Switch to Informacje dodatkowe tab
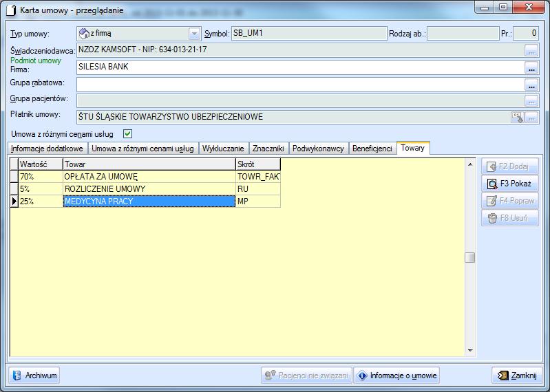550x392 pixels. pos(47,149)
